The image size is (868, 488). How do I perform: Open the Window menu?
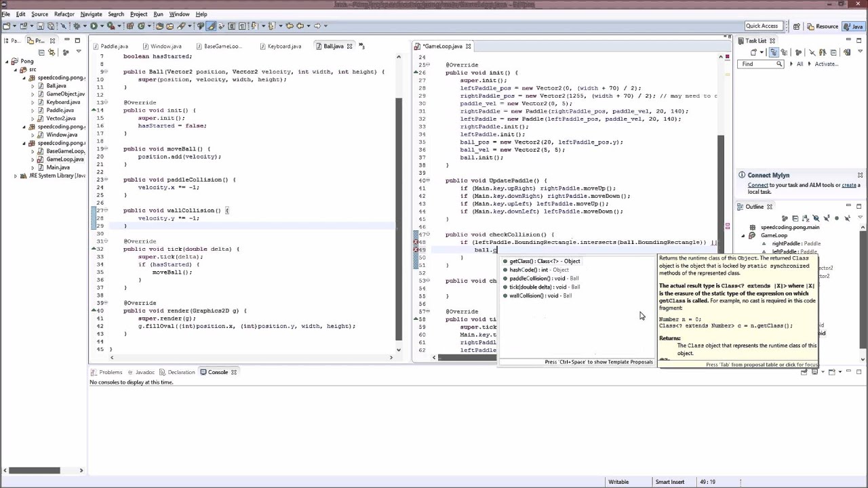point(179,14)
